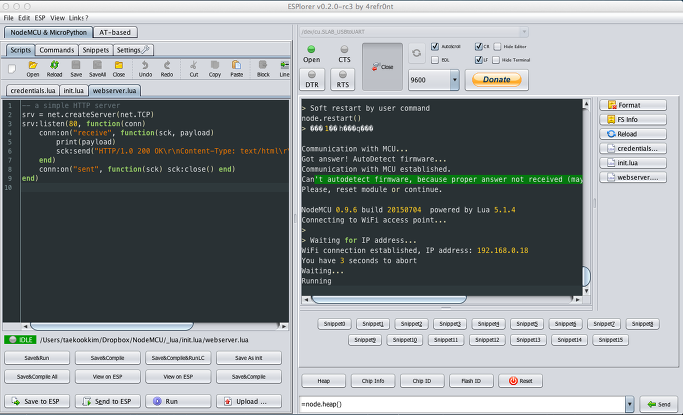Click the FS Info button
Viewport: 683px width, 415px height.
[x=633, y=119]
